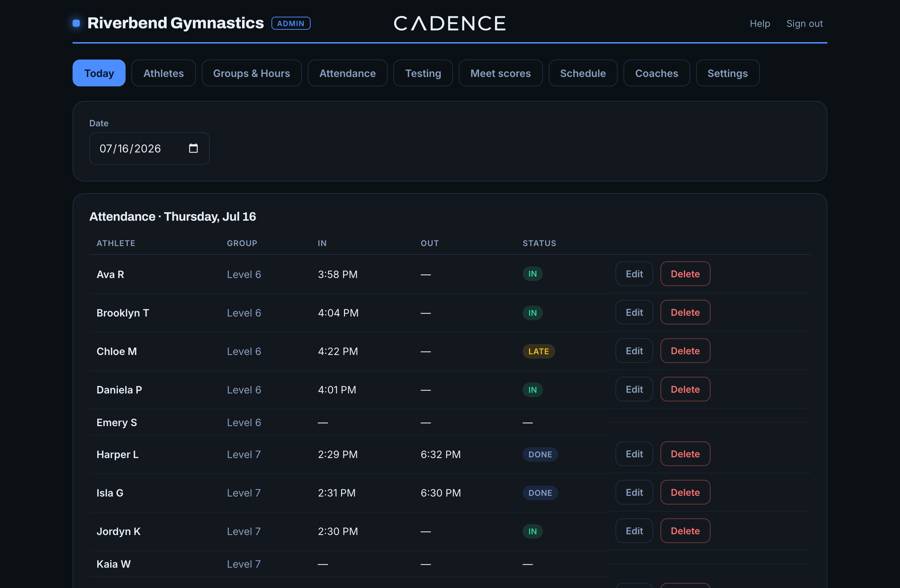Click Level 6 group in Emery S's row

tap(244, 422)
